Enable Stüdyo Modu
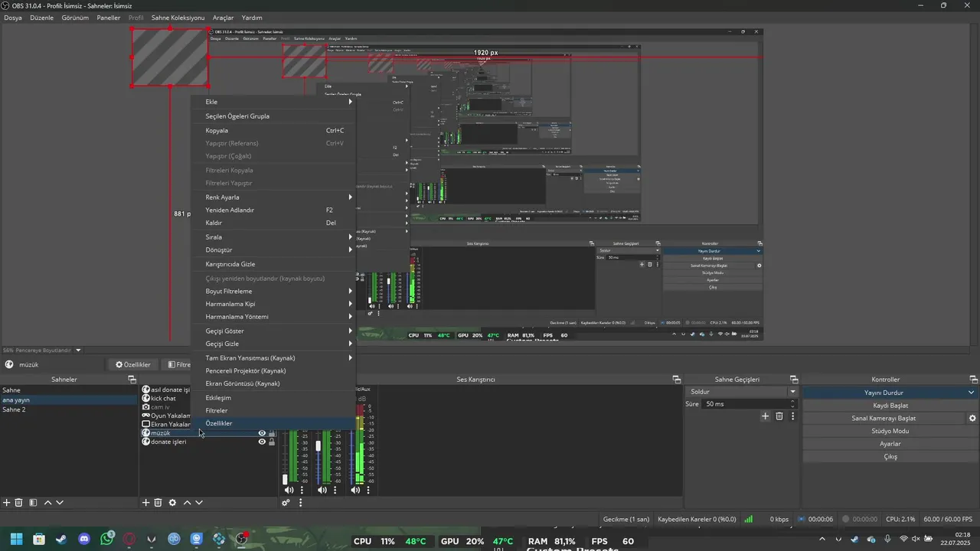The image size is (980, 551). click(890, 431)
